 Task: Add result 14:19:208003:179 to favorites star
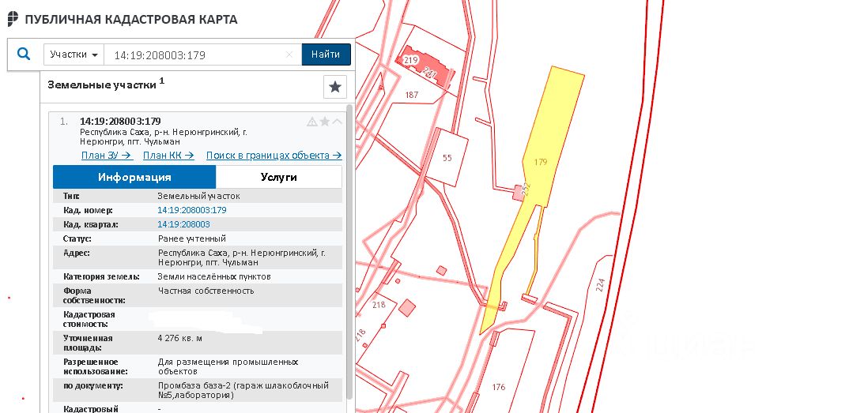coord(325,122)
